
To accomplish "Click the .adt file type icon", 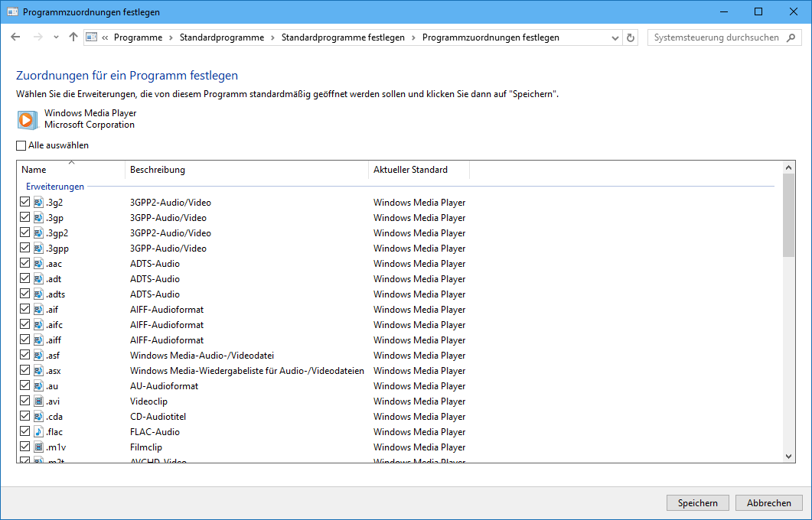I will tap(38, 279).
